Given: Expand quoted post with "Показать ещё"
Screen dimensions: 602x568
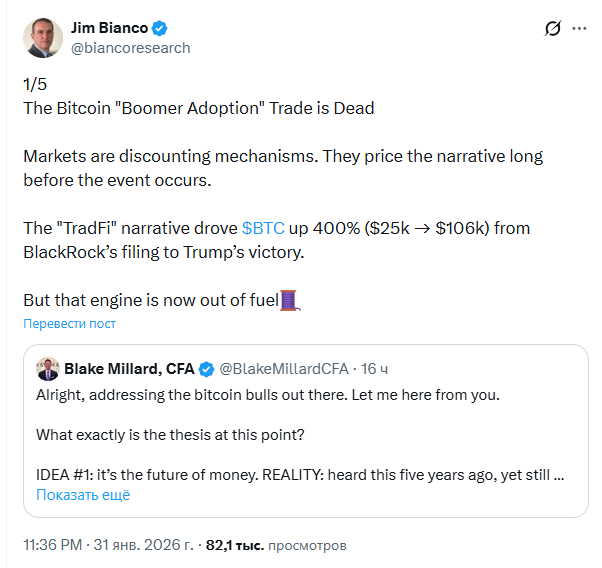Looking at the screenshot, I should click(83, 495).
